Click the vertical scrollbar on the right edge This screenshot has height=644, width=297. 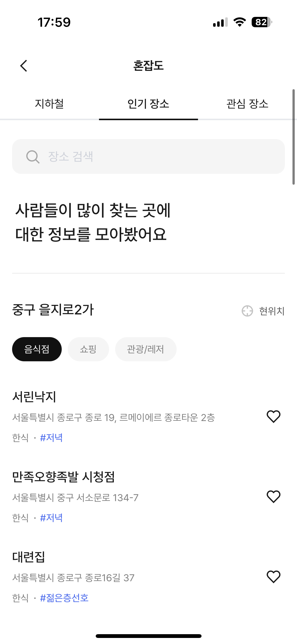click(x=293, y=137)
